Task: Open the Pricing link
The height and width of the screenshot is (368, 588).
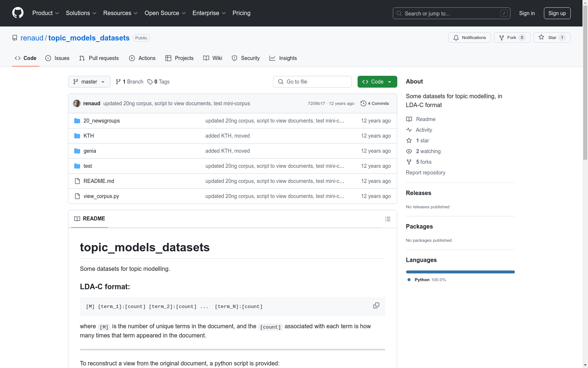Action: pyautogui.click(x=241, y=13)
